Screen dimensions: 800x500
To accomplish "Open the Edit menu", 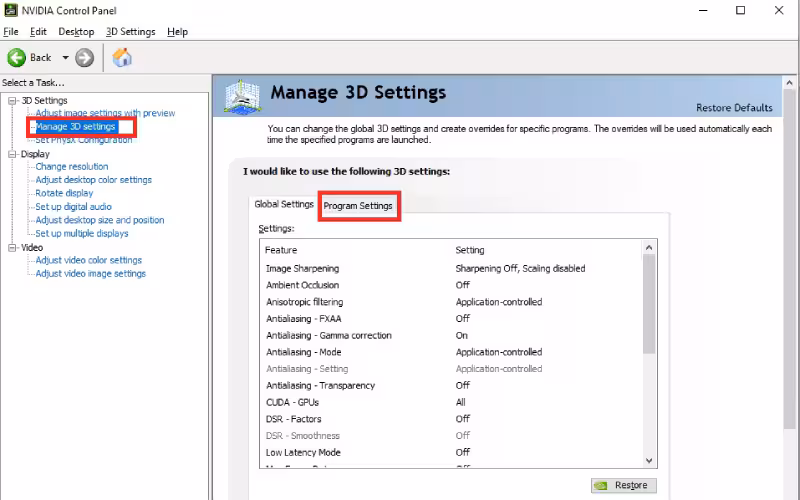I will (x=38, y=32).
